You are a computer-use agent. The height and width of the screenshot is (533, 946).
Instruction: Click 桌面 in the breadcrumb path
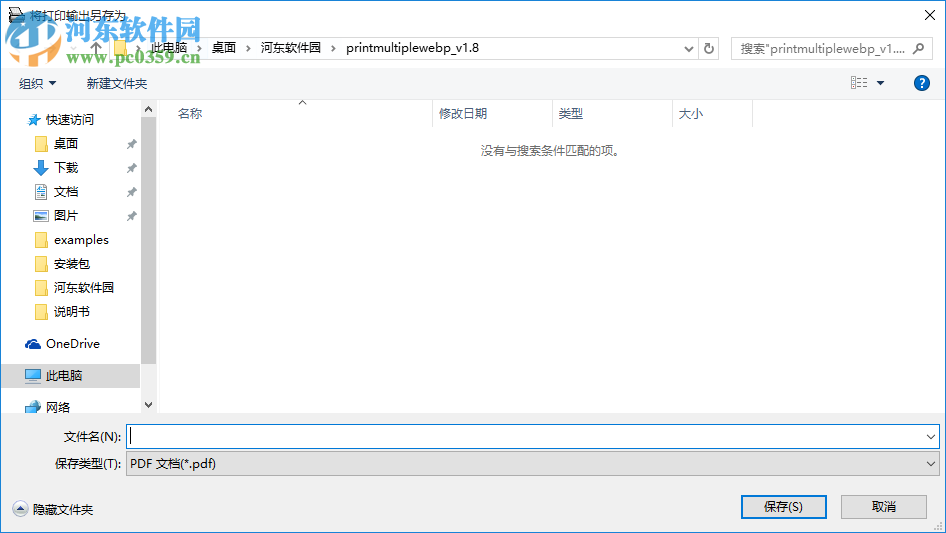click(x=224, y=48)
